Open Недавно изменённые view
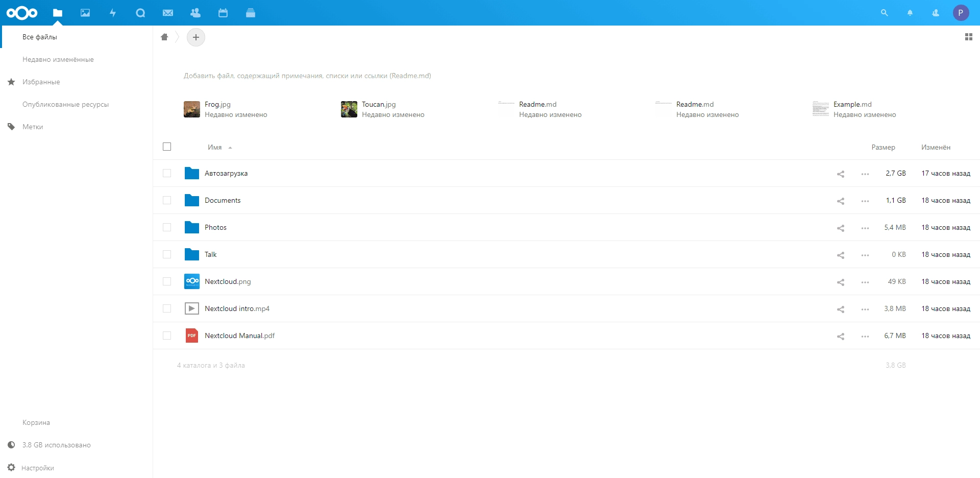The height and width of the screenshot is (478, 980). pyautogui.click(x=58, y=59)
